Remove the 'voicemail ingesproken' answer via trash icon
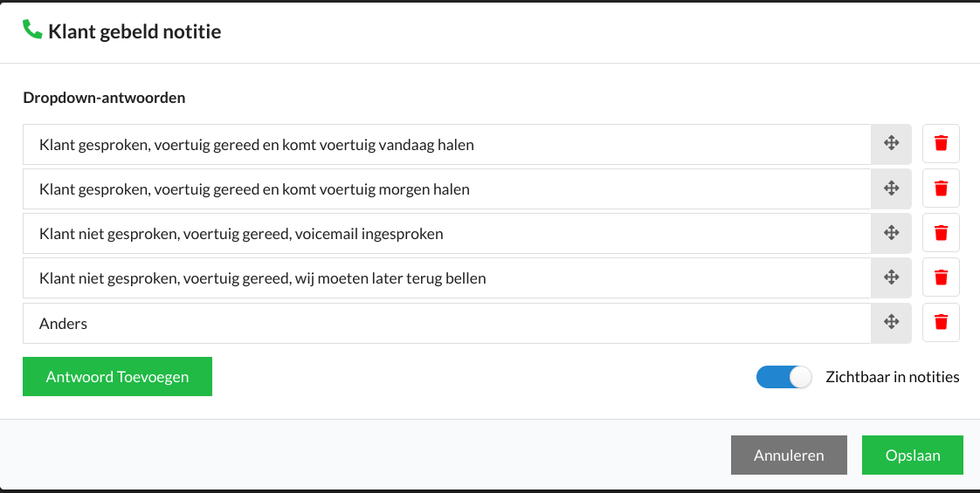 point(941,233)
